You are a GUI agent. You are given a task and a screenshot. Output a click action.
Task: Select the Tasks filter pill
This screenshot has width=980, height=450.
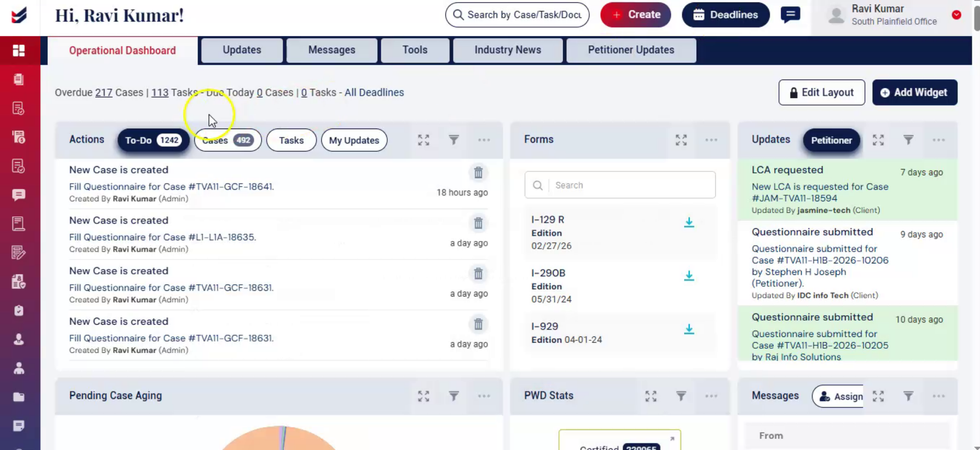(x=291, y=140)
